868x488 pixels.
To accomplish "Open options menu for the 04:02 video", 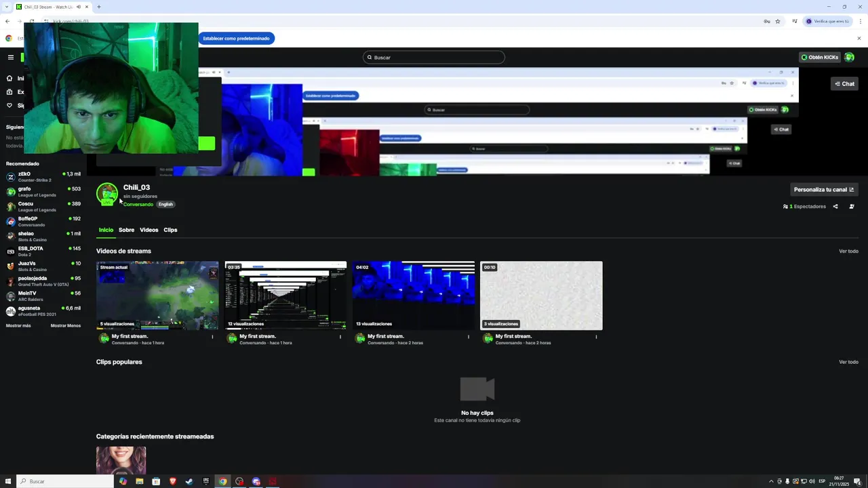I will coord(468,337).
